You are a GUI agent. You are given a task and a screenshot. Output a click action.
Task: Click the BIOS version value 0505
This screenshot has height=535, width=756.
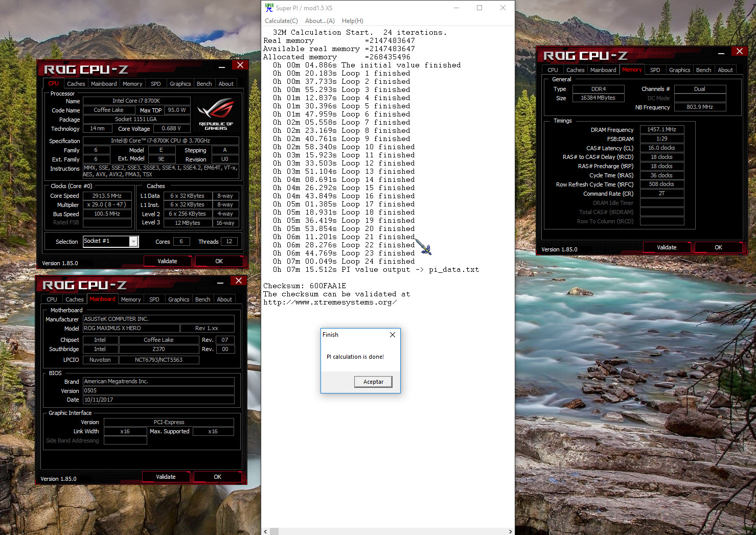158,390
